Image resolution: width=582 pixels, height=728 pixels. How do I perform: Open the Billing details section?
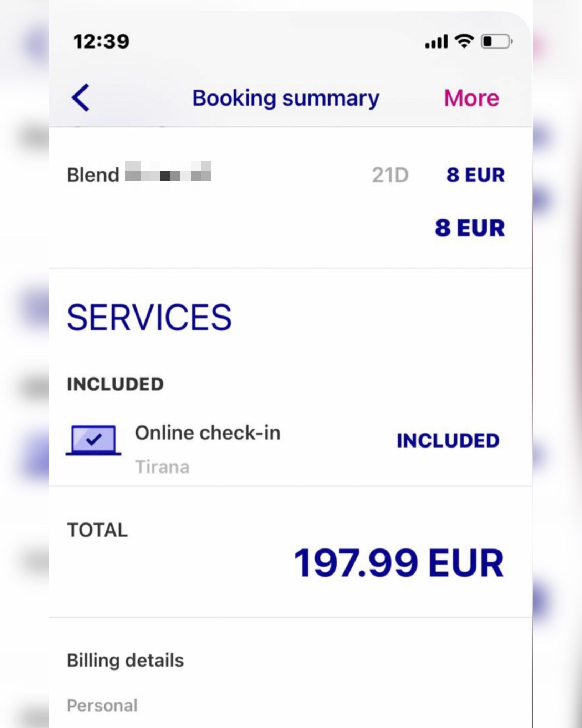tap(126, 660)
